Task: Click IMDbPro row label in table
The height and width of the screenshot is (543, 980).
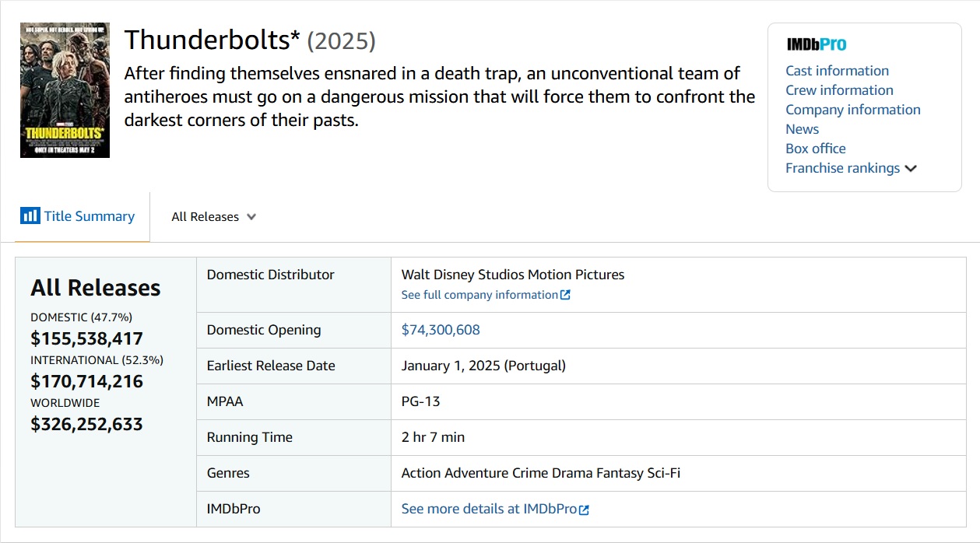Action: pyautogui.click(x=234, y=509)
